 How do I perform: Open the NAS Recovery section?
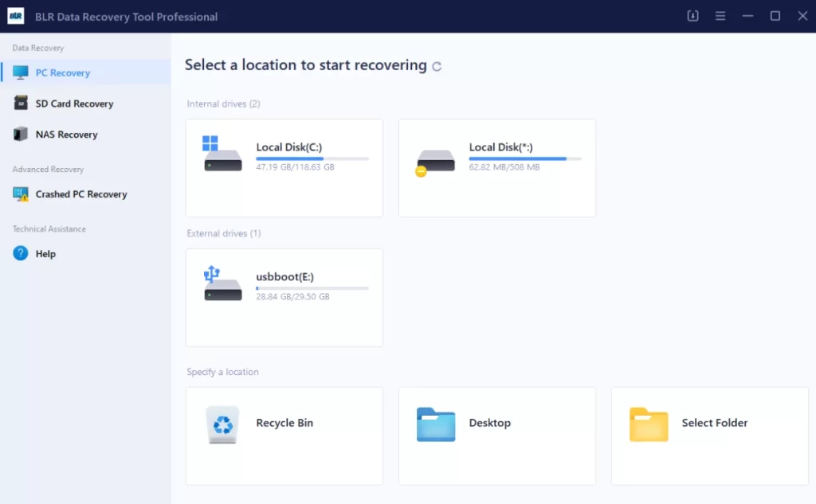click(x=66, y=135)
